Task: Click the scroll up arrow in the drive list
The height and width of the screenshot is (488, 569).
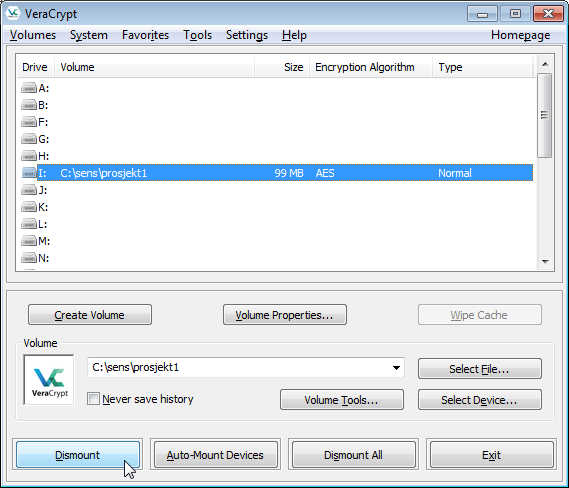Action: 545,64
